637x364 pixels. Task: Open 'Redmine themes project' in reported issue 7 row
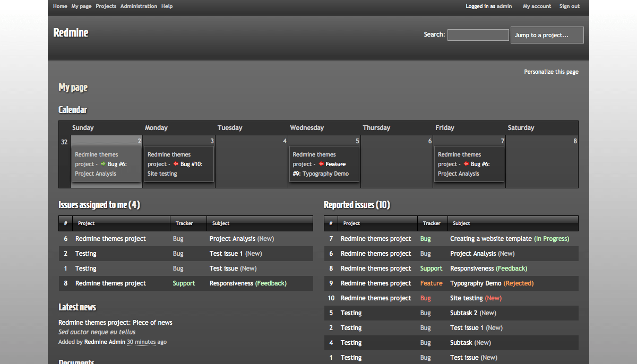click(376, 239)
